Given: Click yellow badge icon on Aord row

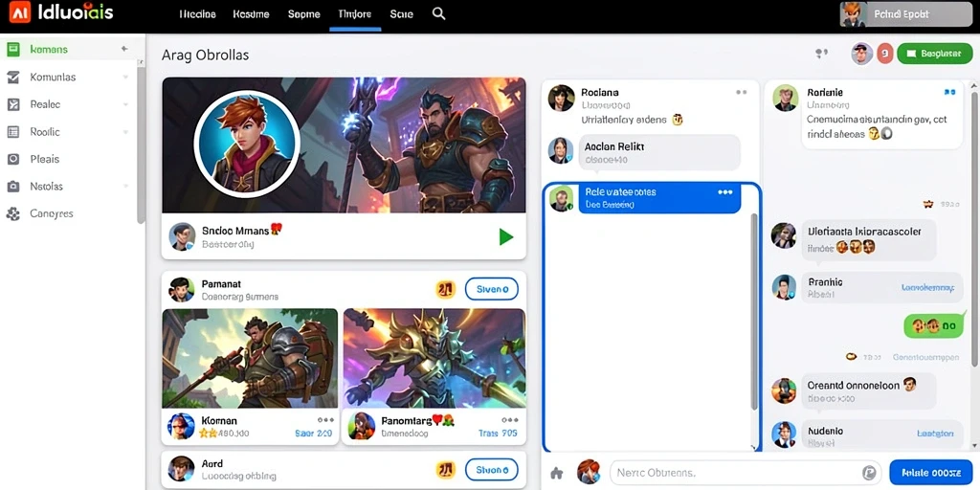Looking at the screenshot, I should point(445,469).
